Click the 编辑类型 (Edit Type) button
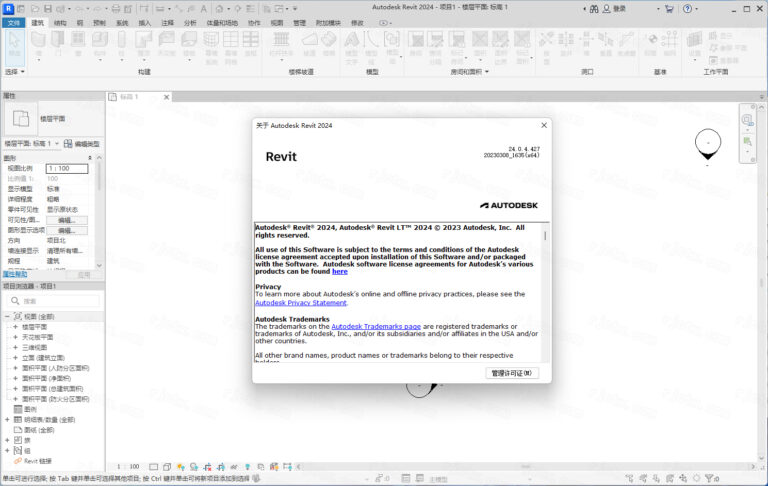This screenshot has width=768, height=486. click(x=82, y=144)
